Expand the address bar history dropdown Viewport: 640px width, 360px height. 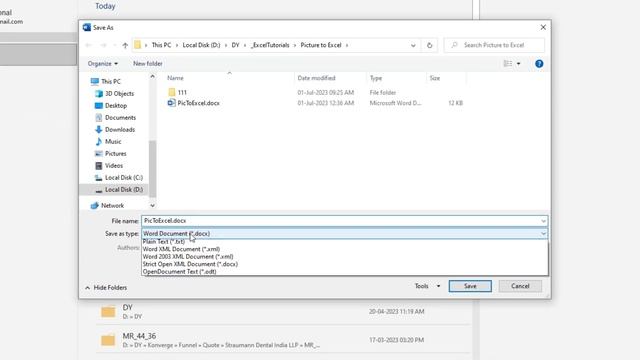(413, 45)
